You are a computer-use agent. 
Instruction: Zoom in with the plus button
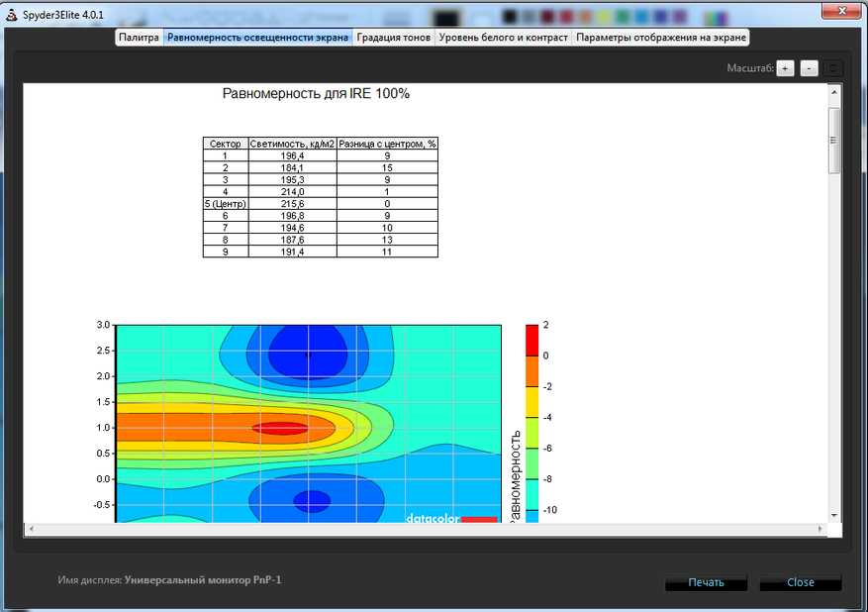[785, 68]
